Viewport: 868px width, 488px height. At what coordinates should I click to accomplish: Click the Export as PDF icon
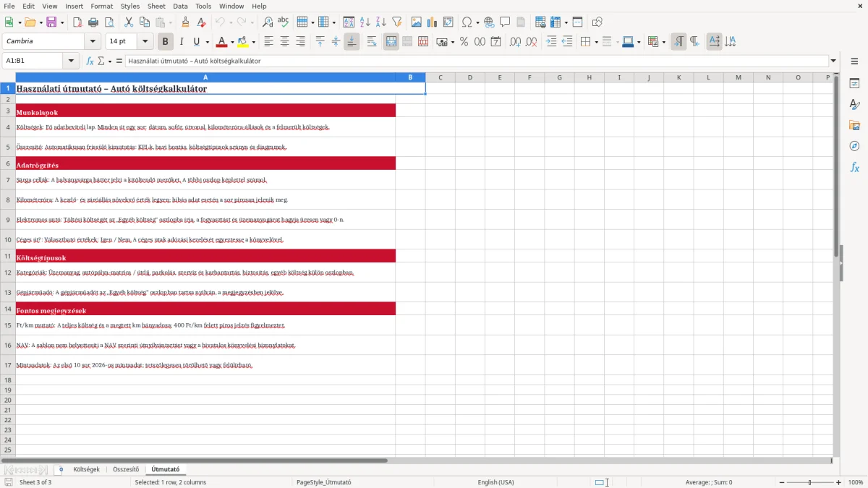click(77, 22)
